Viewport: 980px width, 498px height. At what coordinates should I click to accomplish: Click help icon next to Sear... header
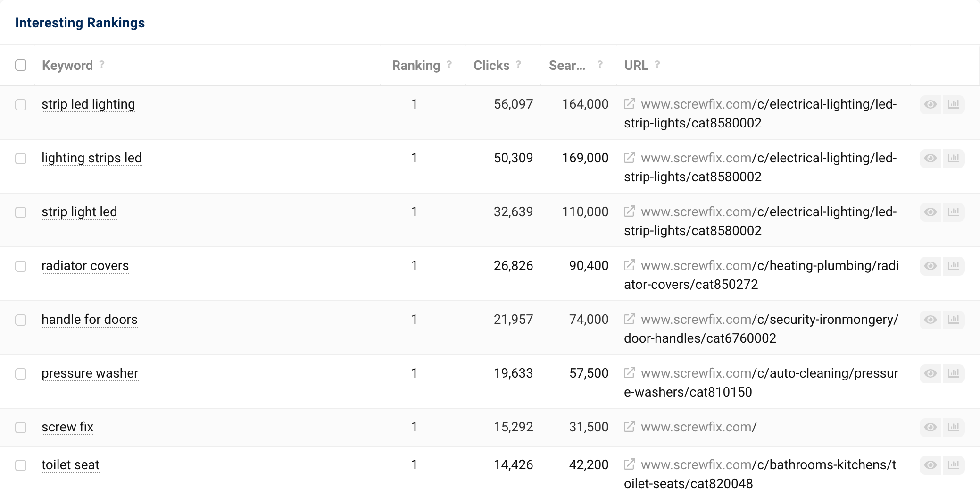[x=600, y=64]
